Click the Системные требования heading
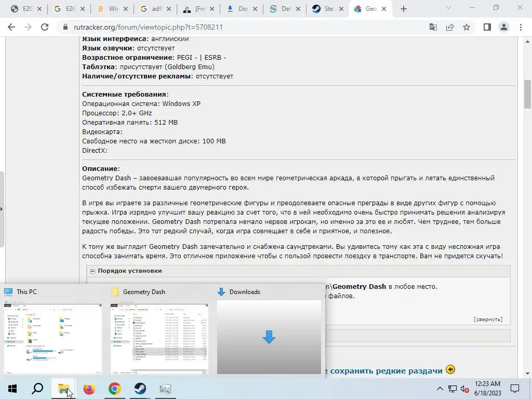Screen dimensions: 532x399 [125, 95]
